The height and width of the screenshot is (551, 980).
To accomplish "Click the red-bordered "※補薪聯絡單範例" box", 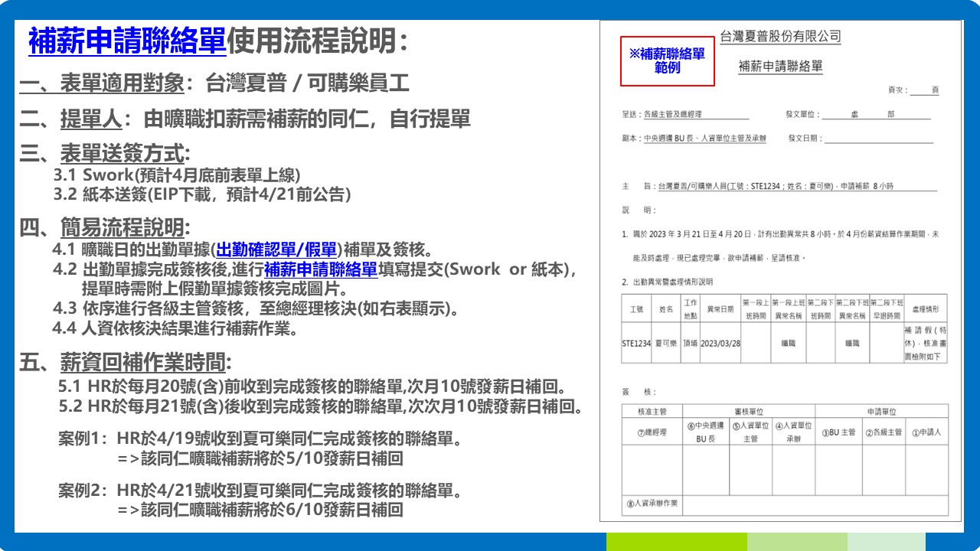I will pyautogui.click(x=667, y=61).
